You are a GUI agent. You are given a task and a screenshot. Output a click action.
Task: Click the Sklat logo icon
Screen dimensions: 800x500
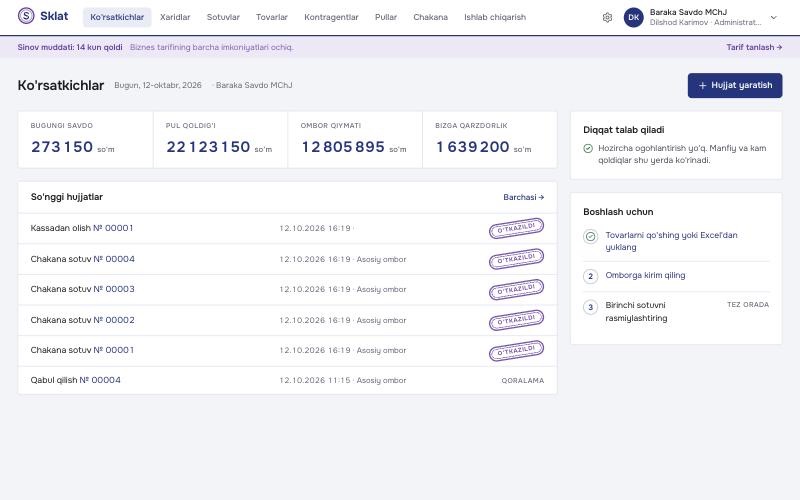click(26, 16)
